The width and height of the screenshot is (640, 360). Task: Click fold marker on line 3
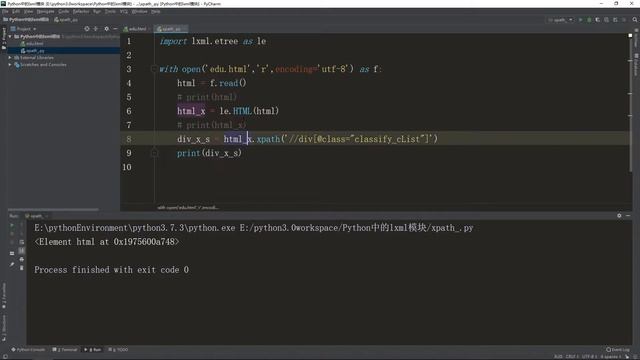click(154, 69)
